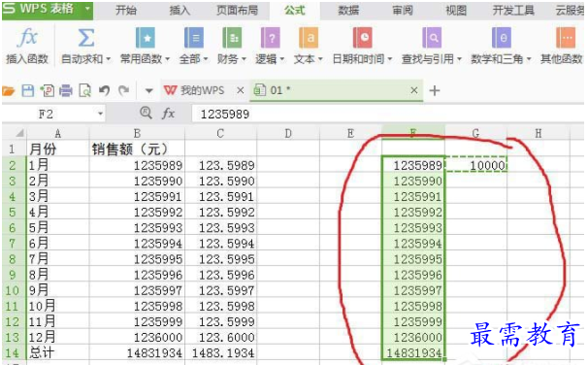The image size is (588, 365).
Task: Switch to the 开始 ribbon tab
Action: pos(125,10)
